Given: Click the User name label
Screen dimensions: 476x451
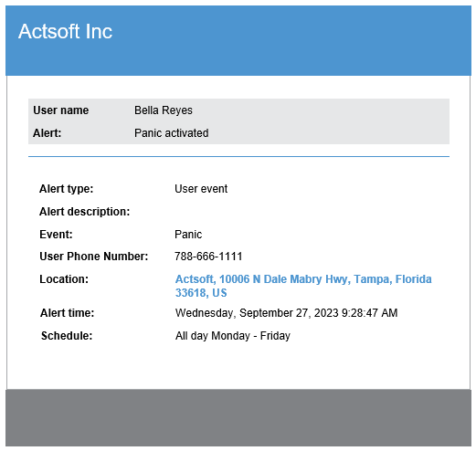Looking at the screenshot, I should pyautogui.click(x=61, y=110).
